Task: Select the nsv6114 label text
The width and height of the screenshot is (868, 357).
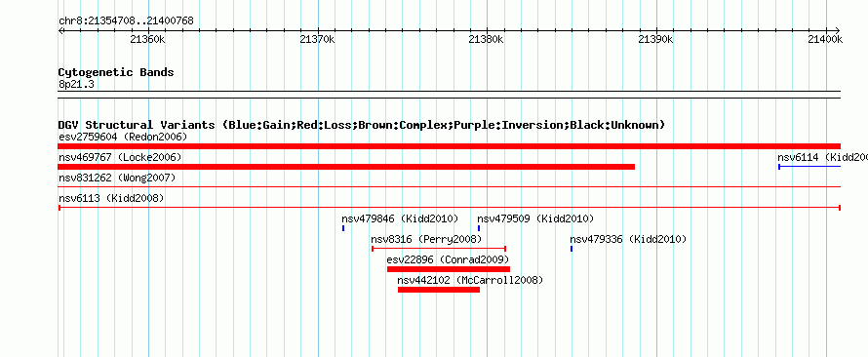Action: point(822,158)
